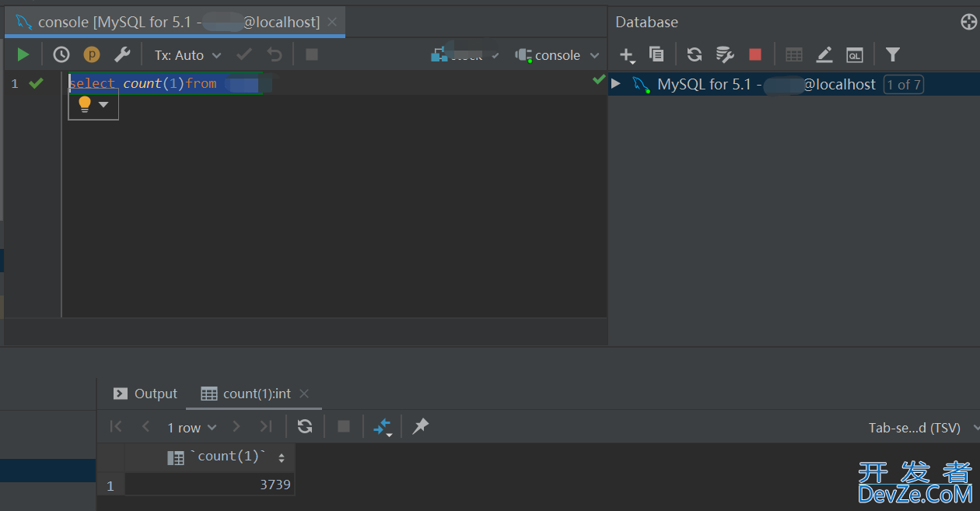Open console settings wrench icon
This screenshot has height=511, width=980.
(122, 54)
